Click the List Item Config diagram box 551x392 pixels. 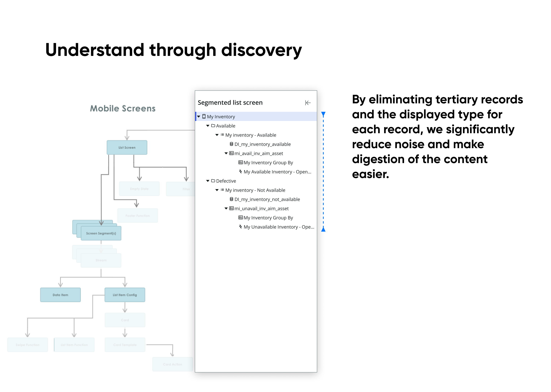pos(125,295)
